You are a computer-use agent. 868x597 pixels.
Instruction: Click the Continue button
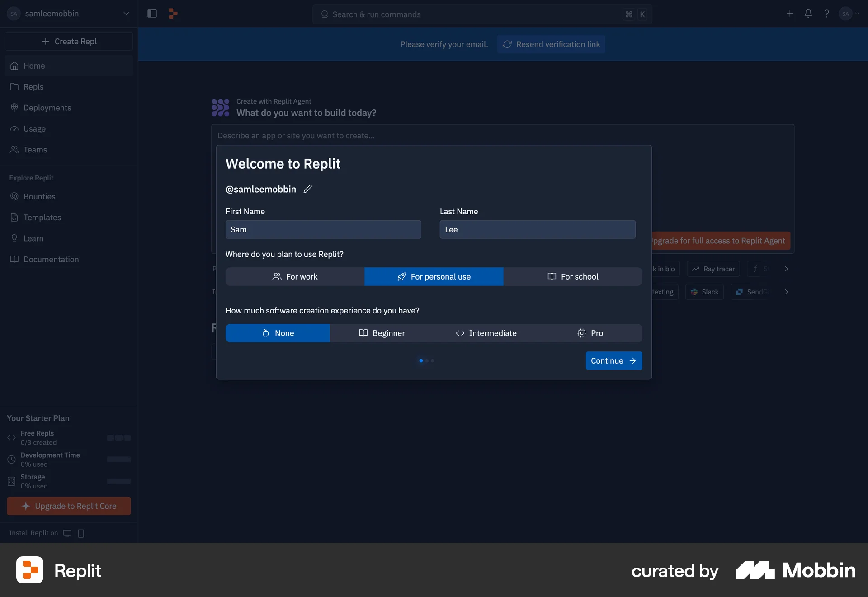(613, 360)
